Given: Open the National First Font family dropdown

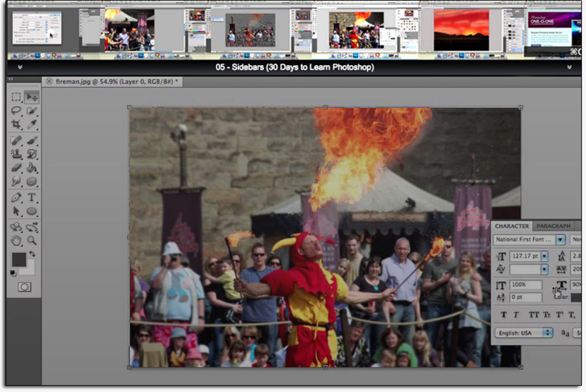Looking at the screenshot, I should (560, 239).
